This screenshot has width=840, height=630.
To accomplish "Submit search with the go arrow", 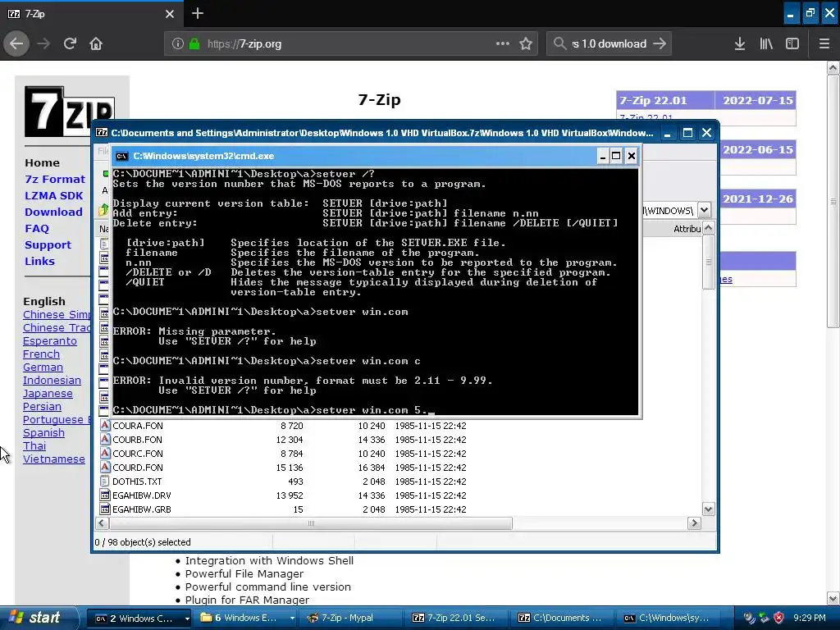I will coord(660,43).
